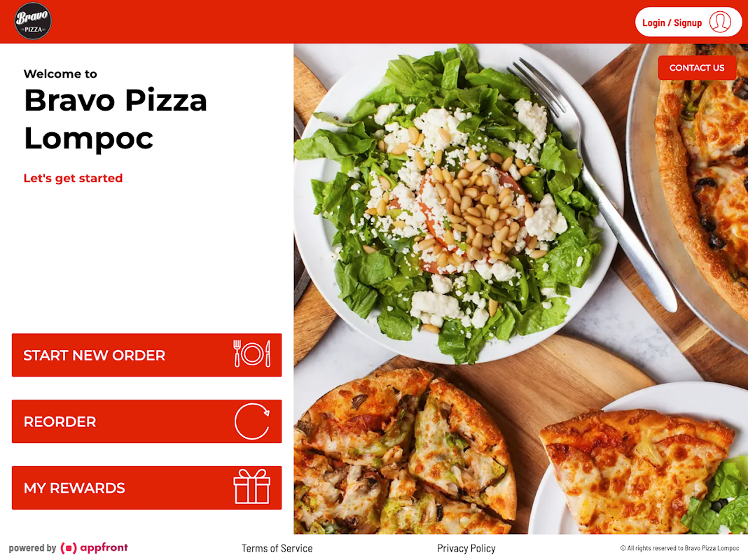Click the gift box rewards icon
The height and width of the screenshot is (560, 748).
click(252, 486)
